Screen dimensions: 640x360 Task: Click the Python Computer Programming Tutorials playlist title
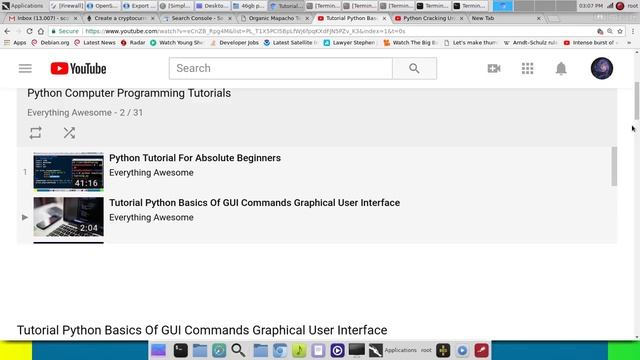[x=129, y=93]
